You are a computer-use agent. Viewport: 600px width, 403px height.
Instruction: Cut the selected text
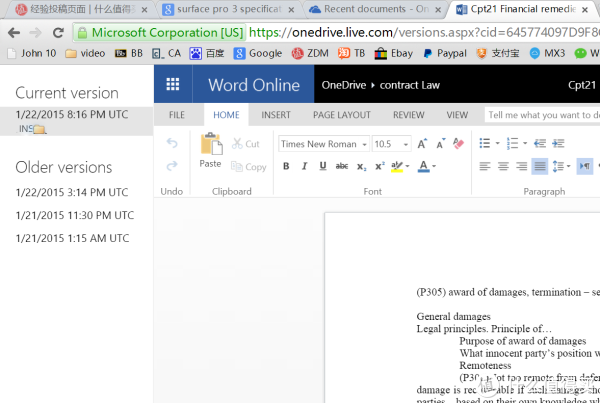coord(246,144)
